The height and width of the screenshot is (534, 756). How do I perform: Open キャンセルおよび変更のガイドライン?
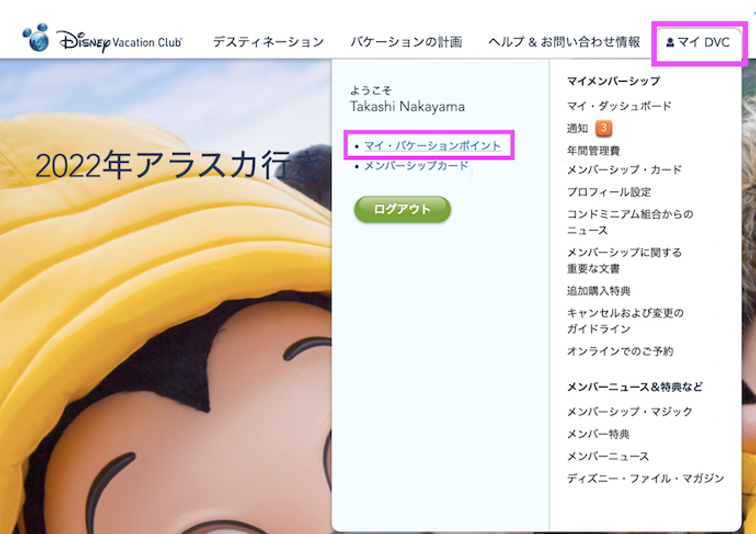click(625, 321)
